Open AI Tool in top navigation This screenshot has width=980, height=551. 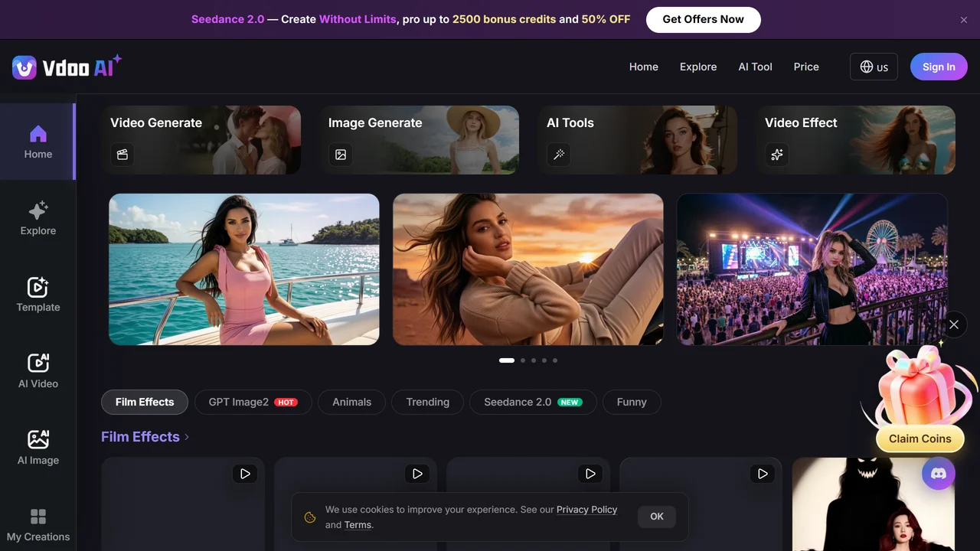pyautogui.click(x=755, y=67)
